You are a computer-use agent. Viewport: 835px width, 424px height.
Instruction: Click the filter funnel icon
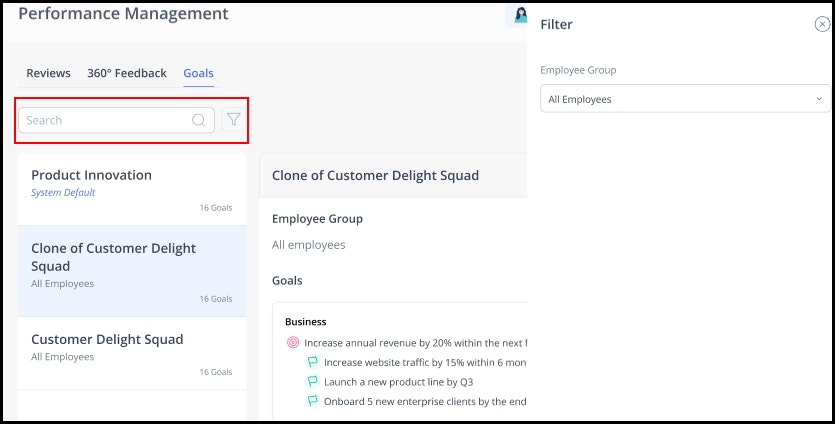pyautogui.click(x=233, y=120)
